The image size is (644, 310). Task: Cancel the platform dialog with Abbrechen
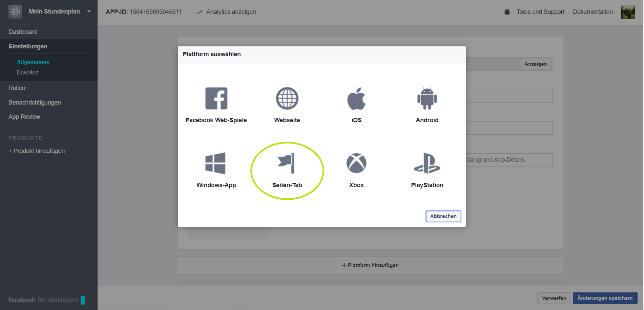coord(443,216)
